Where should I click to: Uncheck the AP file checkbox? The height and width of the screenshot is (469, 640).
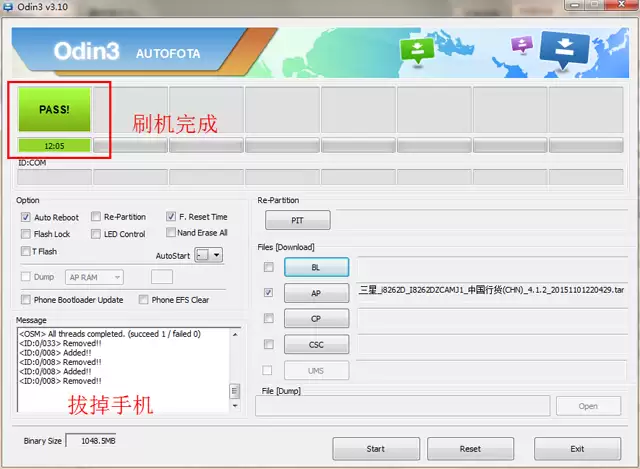coord(267,293)
